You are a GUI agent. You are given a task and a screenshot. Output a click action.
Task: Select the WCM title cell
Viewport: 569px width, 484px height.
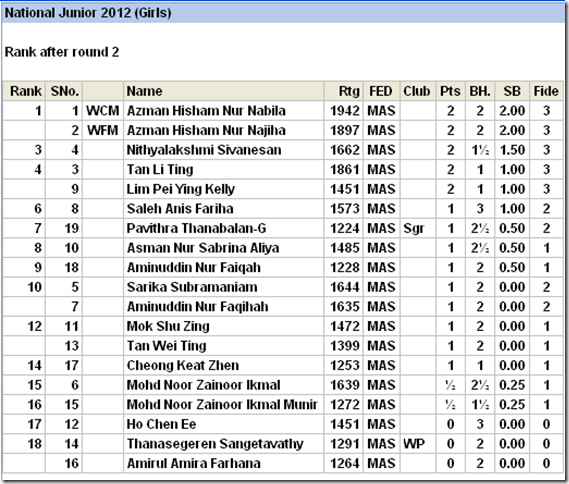coord(103,111)
